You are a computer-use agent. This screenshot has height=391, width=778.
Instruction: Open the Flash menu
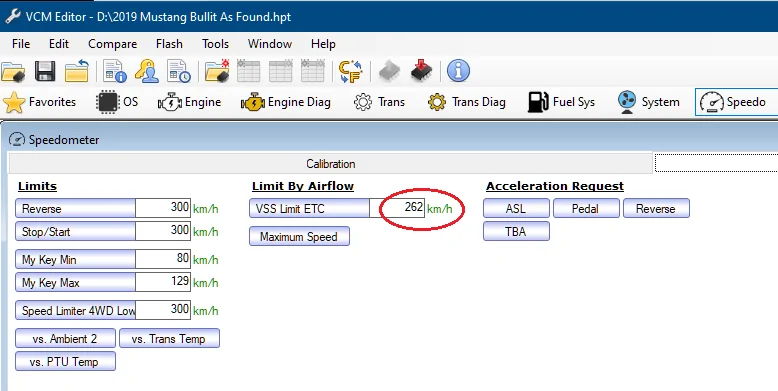click(x=169, y=44)
